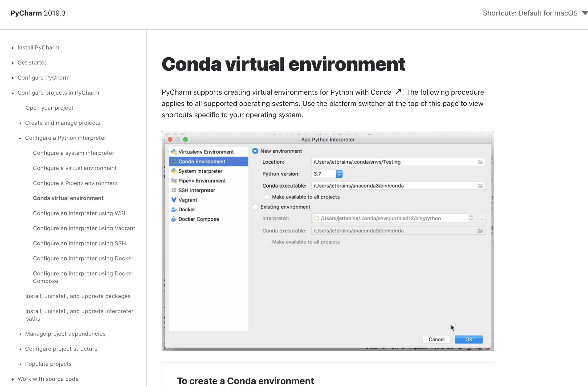Screen dimensions: 588x387
Task: Go to Configure an interpreter using WSL
Action: [x=80, y=213]
